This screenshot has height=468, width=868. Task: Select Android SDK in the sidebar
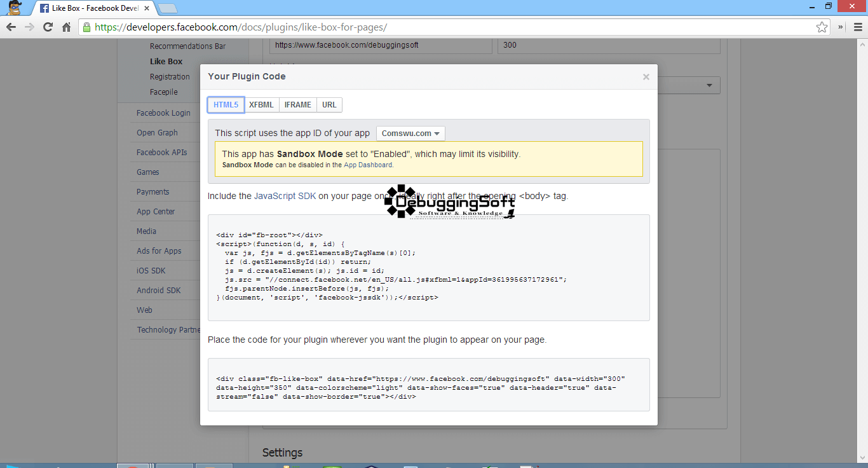[x=159, y=290]
